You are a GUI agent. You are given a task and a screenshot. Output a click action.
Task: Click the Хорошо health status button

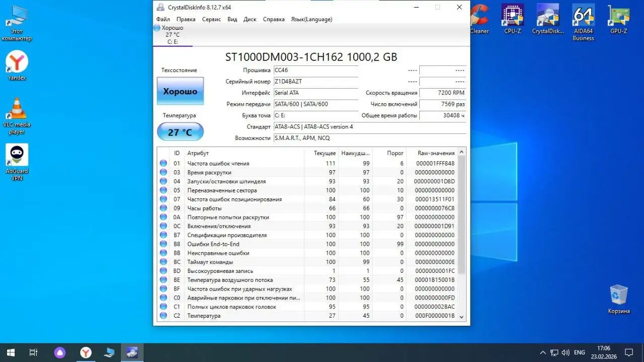[180, 92]
